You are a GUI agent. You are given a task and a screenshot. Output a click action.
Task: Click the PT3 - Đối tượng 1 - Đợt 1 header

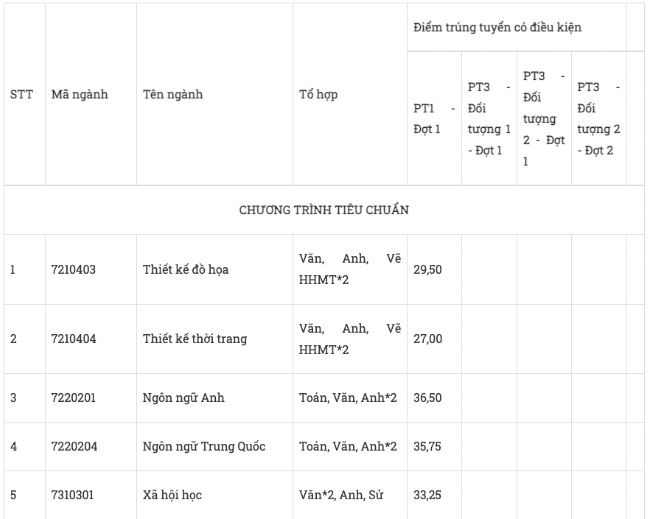tap(489, 118)
